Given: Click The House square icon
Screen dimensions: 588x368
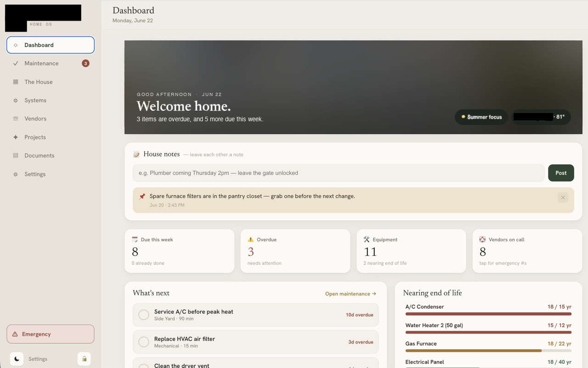Looking at the screenshot, I should coord(16,82).
